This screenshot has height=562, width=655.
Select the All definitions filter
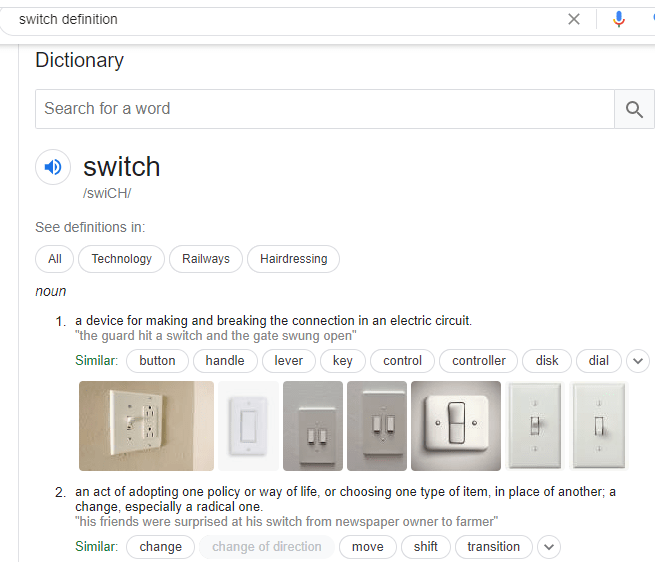(55, 259)
